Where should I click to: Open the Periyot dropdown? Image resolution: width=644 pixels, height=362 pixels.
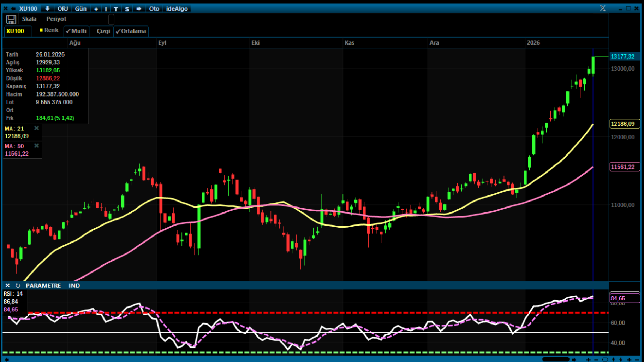(56, 19)
